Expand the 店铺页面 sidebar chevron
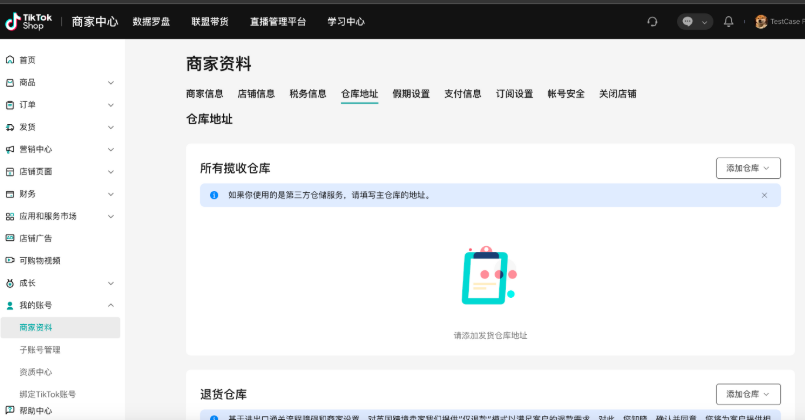 click(111, 171)
